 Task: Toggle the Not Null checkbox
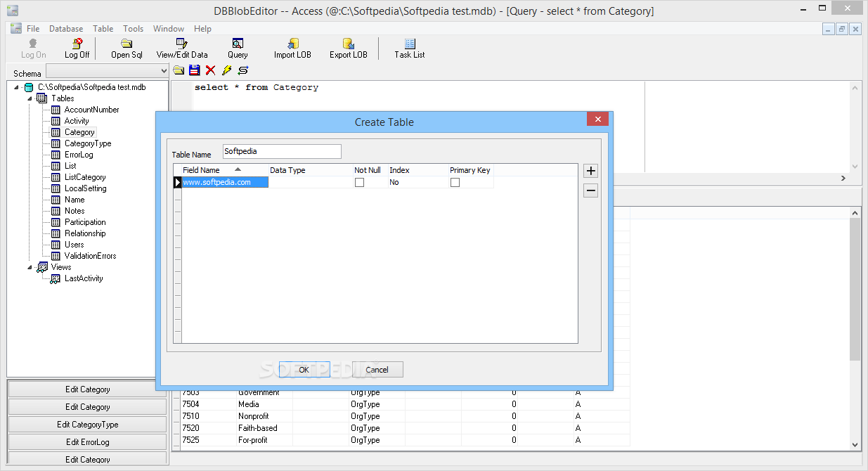[x=359, y=183]
